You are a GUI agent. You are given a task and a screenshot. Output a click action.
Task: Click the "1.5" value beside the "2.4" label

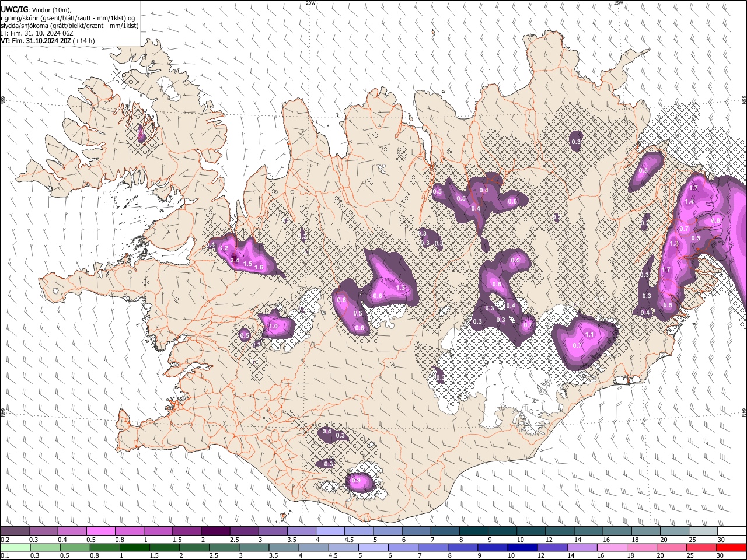click(x=247, y=264)
